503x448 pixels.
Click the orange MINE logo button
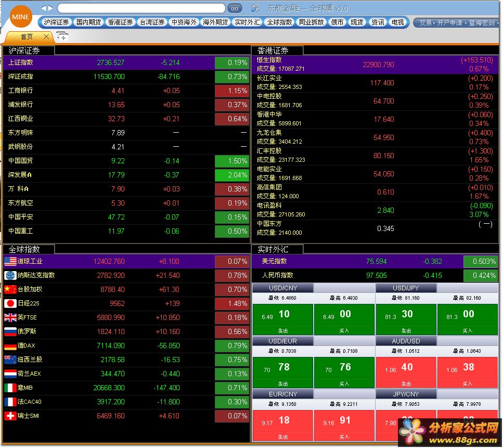pos(20,17)
